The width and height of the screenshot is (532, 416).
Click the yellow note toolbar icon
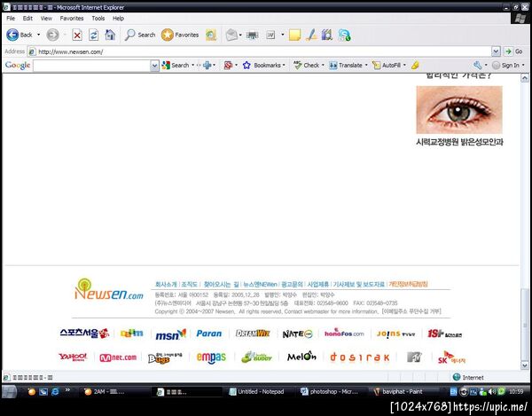click(294, 35)
